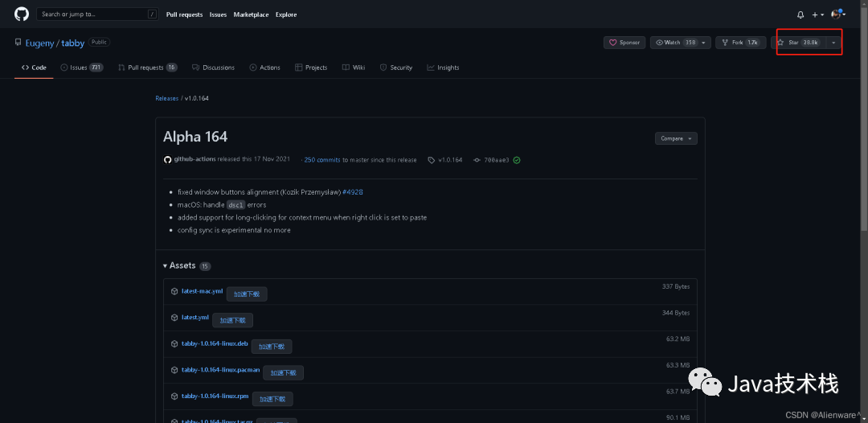Screen dimensions: 868x423
Task: Click package icon beside linux.deb
Action: coord(174,344)
